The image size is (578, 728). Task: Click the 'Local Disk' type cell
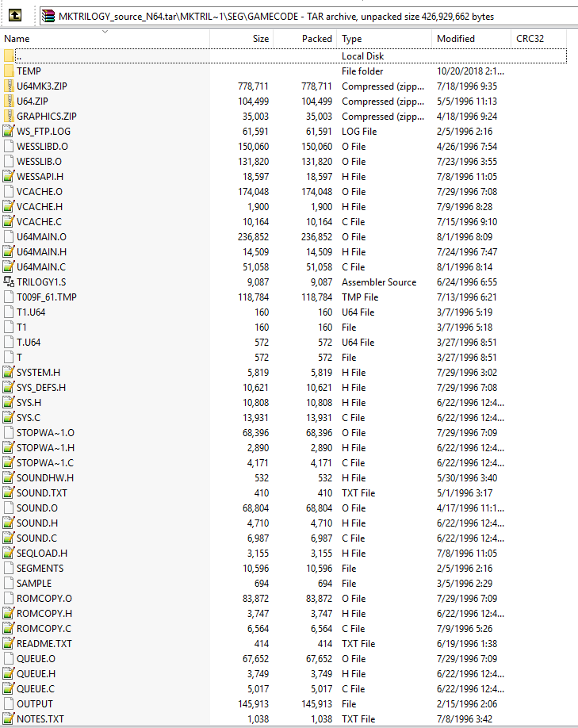point(362,56)
